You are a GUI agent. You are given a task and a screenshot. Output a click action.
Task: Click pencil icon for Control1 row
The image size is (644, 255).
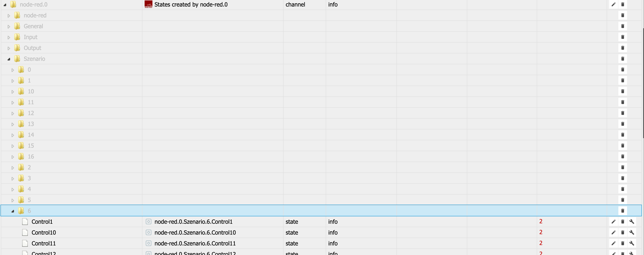pyautogui.click(x=613, y=222)
